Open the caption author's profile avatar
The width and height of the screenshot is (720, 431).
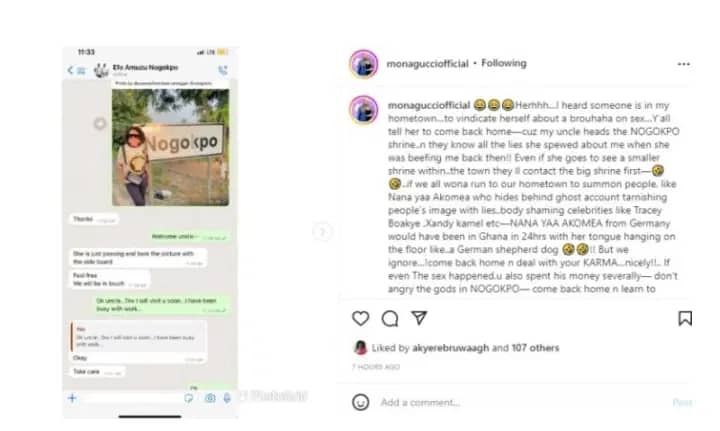[364, 110]
